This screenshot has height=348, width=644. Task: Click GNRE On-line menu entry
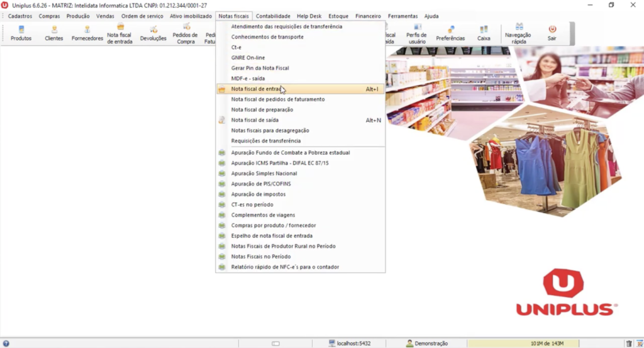(x=248, y=58)
